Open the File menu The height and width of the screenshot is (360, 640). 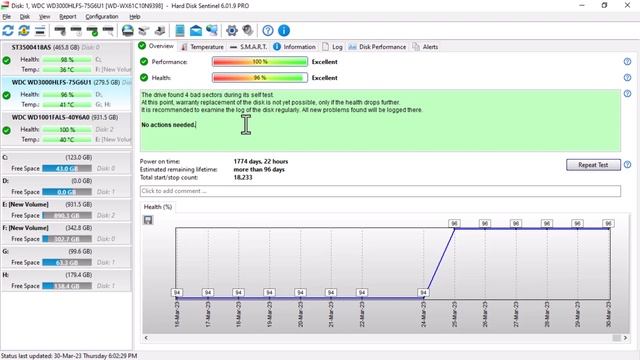[x=7, y=17]
